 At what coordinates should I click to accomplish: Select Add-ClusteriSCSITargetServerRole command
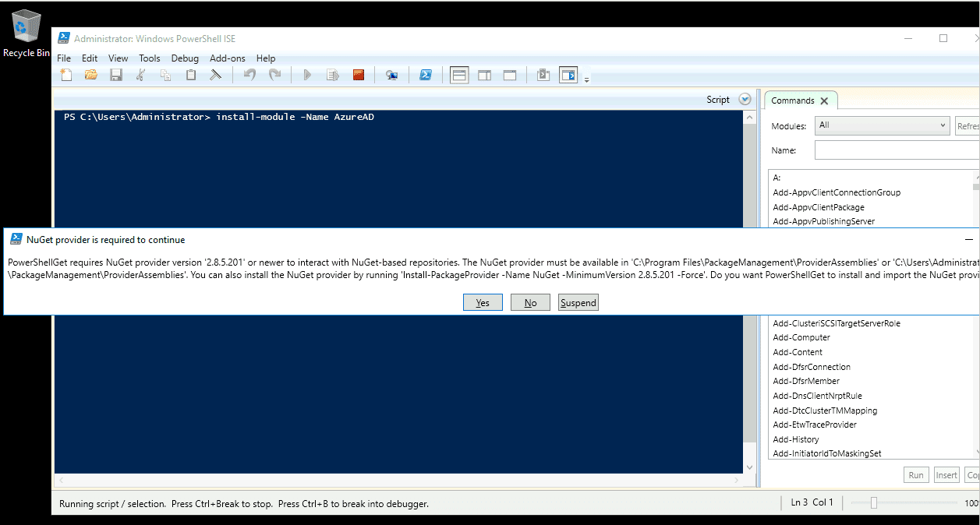837,323
